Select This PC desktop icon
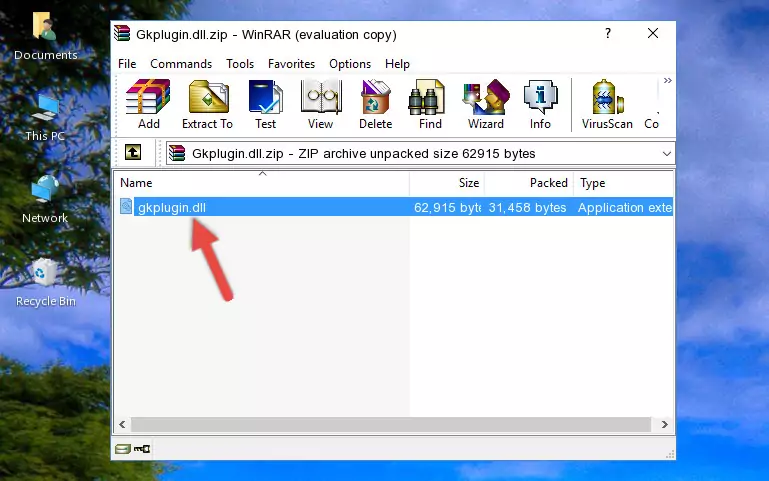769x481 pixels. pos(45,118)
